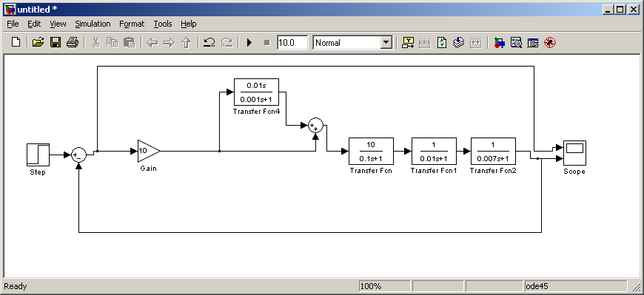Viewport: 644px width, 295px height.
Task: Open the Edit menu
Action: coord(34,24)
